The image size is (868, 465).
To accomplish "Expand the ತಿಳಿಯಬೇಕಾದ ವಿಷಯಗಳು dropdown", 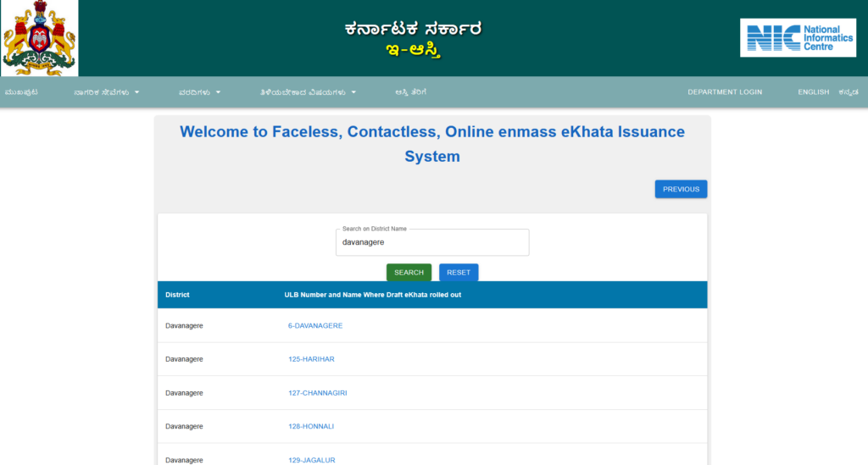I will point(308,92).
